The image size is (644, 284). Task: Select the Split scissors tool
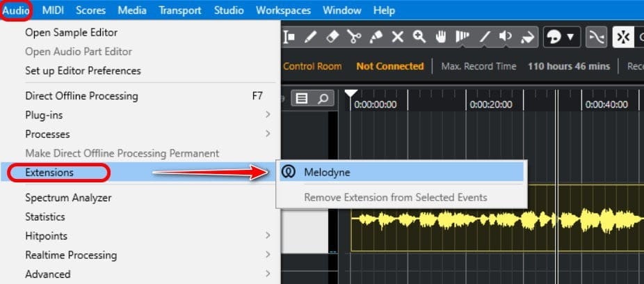pyautogui.click(x=353, y=38)
